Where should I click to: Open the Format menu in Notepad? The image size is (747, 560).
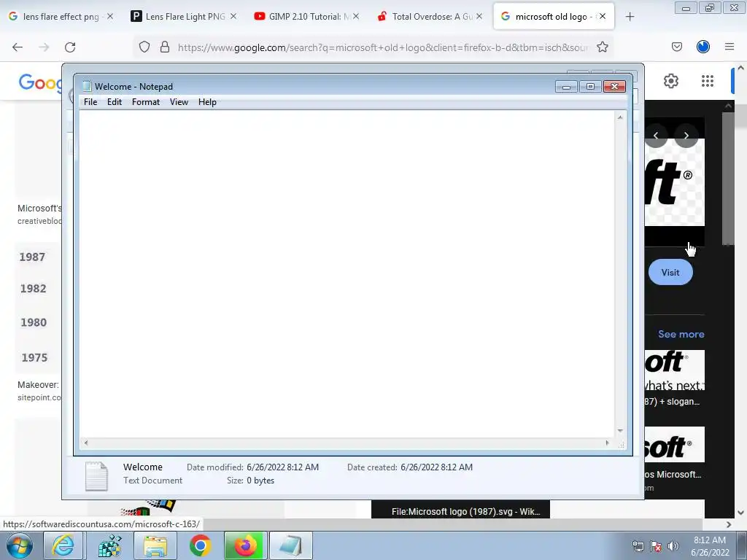coord(146,102)
